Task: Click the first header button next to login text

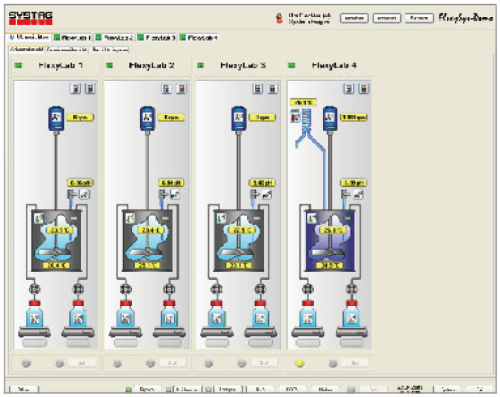Action: tap(354, 18)
